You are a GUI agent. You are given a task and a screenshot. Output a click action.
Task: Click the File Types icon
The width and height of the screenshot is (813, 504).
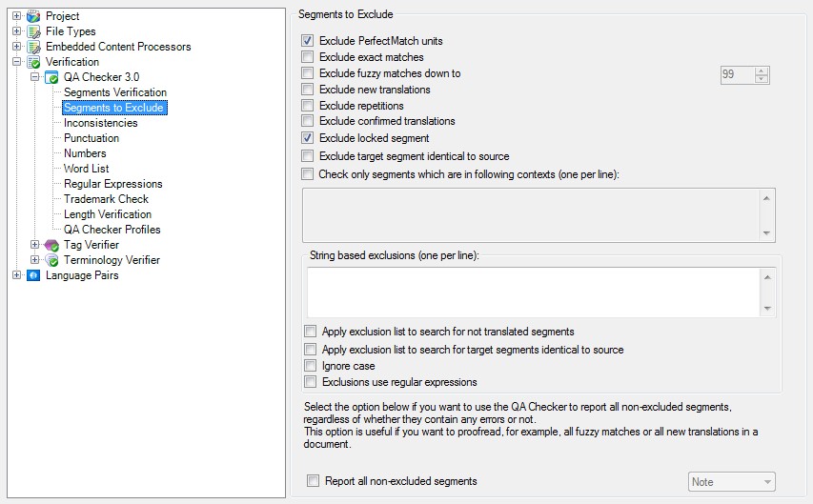(x=34, y=31)
